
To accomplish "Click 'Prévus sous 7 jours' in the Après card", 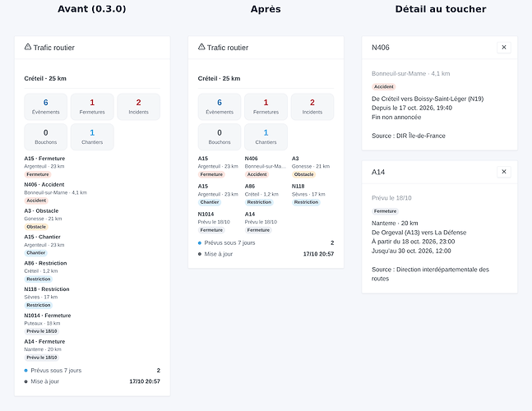I will pos(229,242).
